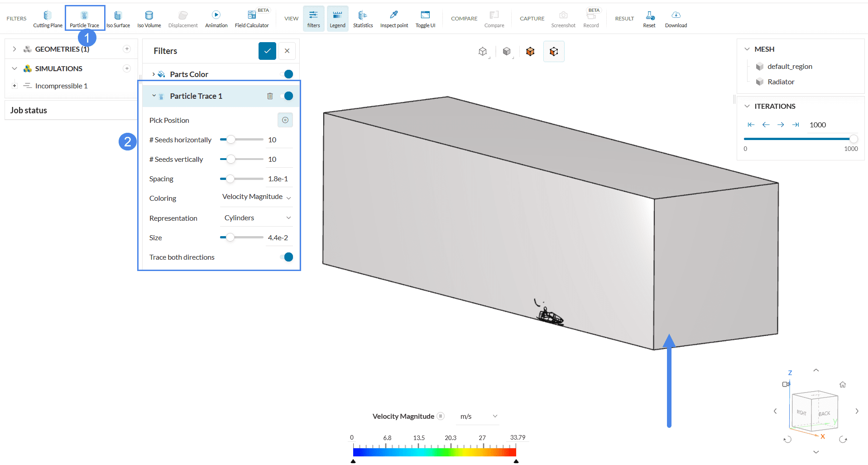
Task: Select the Radiator mesh item
Action: pos(781,82)
